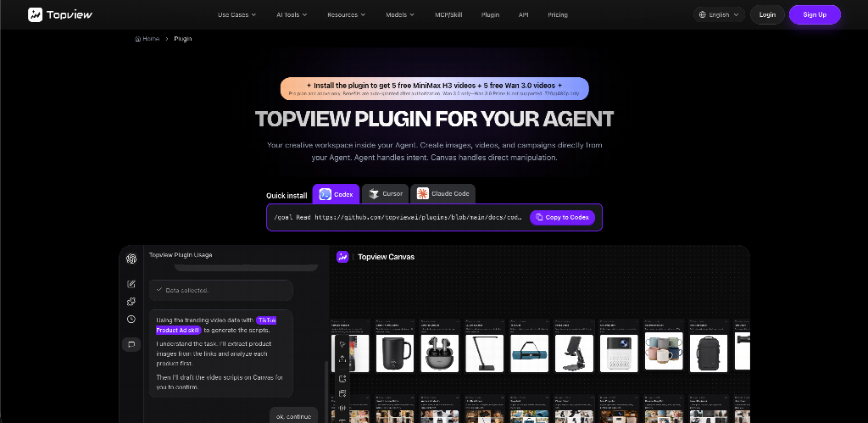This screenshot has height=423, width=868.
Task: Open Pricing in the top navigation
Action: pos(558,15)
